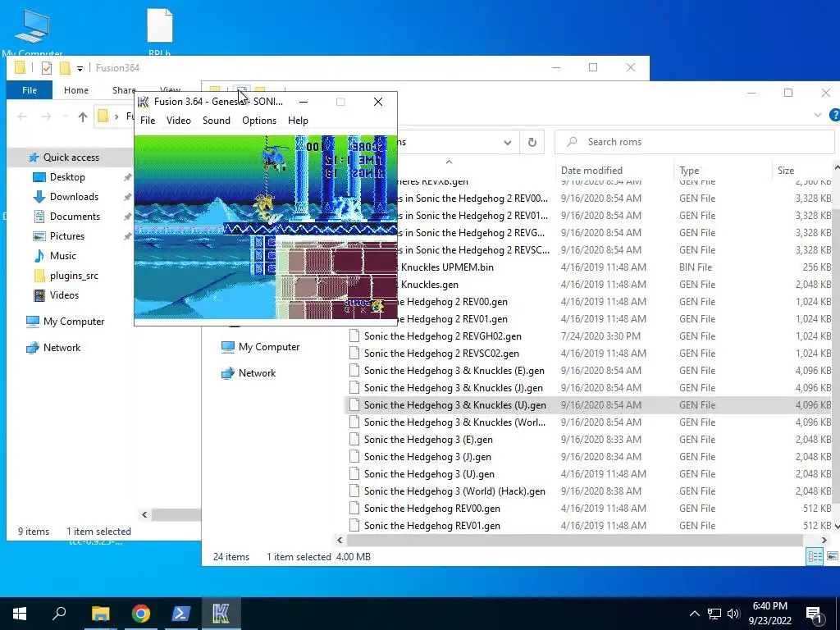Select My Computer in the roms window sidebar
The height and width of the screenshot is (630, 840).
coord(269,347)
